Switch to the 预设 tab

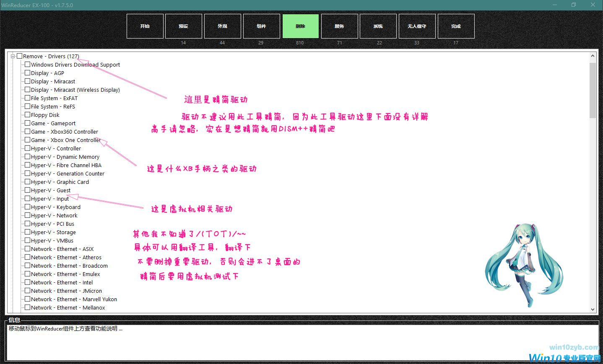(183, 26)
